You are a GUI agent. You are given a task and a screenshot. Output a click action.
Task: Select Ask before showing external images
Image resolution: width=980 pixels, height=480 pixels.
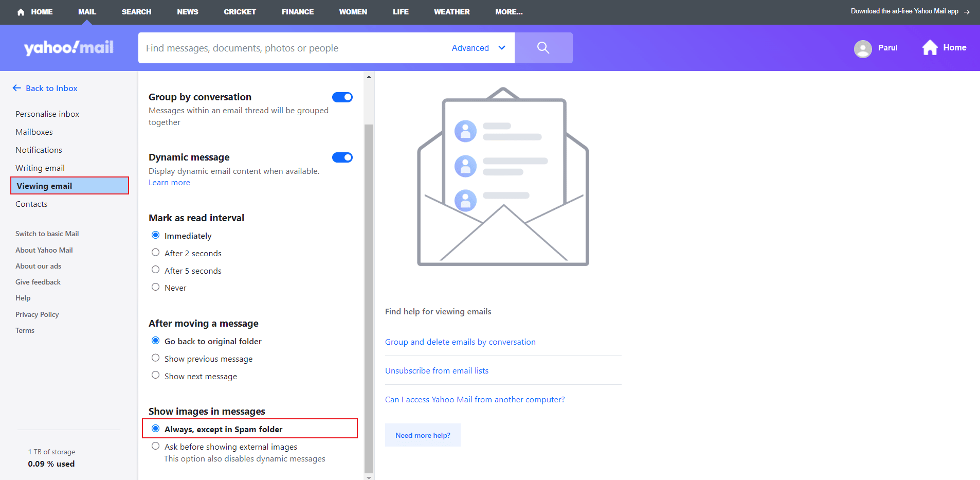155,446
